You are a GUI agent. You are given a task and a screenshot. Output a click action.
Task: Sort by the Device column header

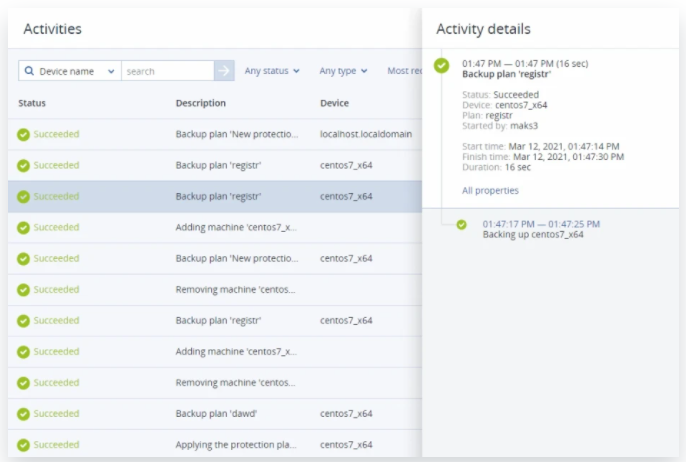pos(334,103)
